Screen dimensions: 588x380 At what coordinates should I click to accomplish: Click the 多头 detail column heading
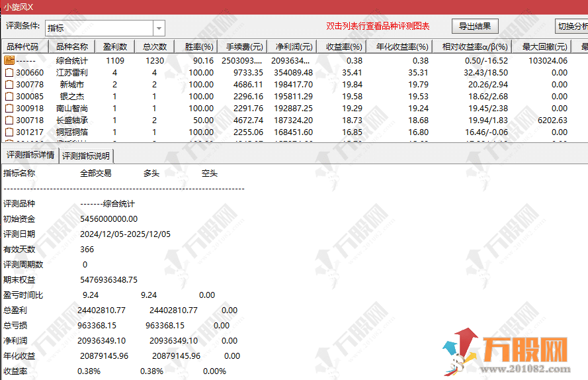pos(151,173)
